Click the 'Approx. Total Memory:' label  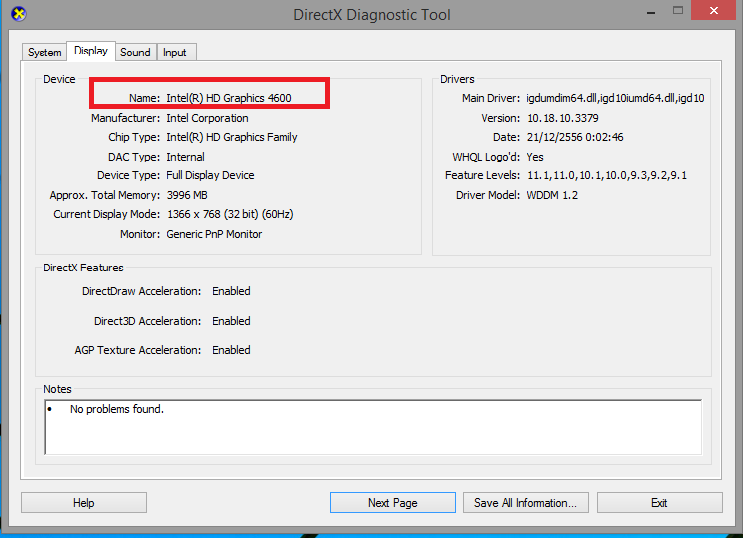pyautogui.click(x=105, y=195)
